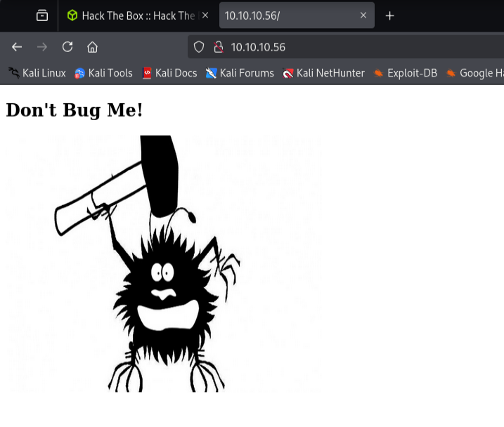
Task: Click the forward navigation arrow
Action: (42, 47)
